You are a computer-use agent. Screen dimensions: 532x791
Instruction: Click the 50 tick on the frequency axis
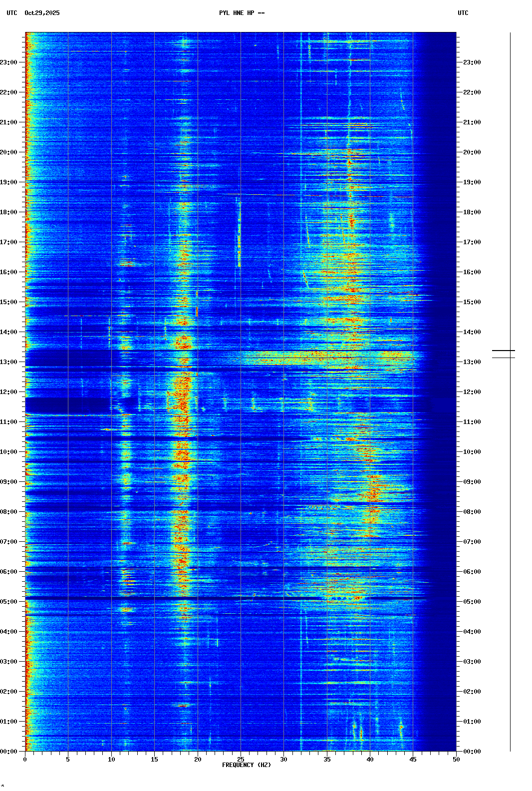pos(456,759)
